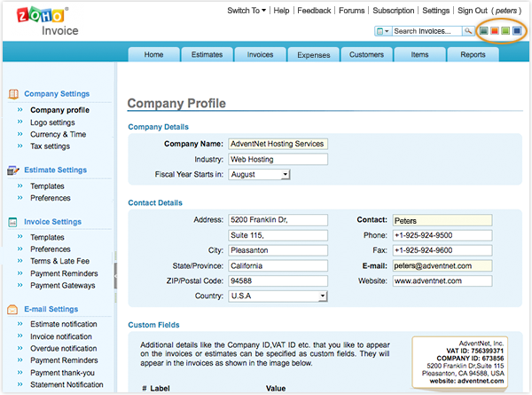Click the Company Settings book icon
The width and height of the screenshot is (532, 395).
point(13,94)
